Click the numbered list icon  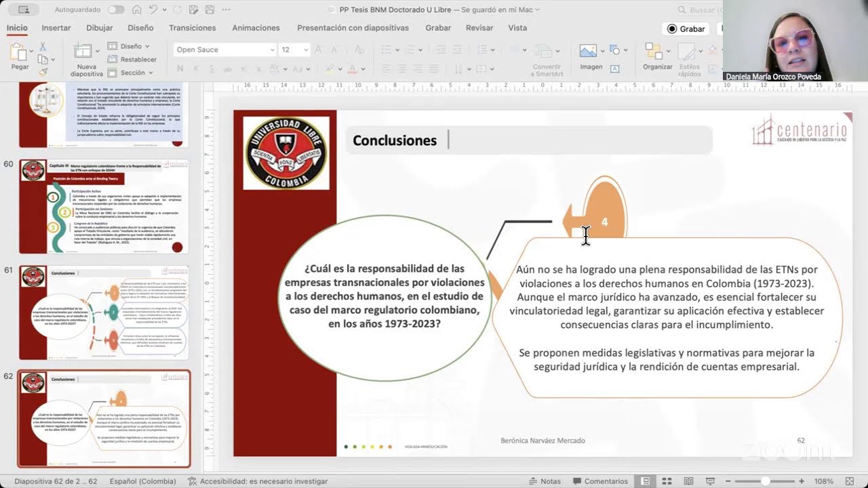click(x=412, y=49)
